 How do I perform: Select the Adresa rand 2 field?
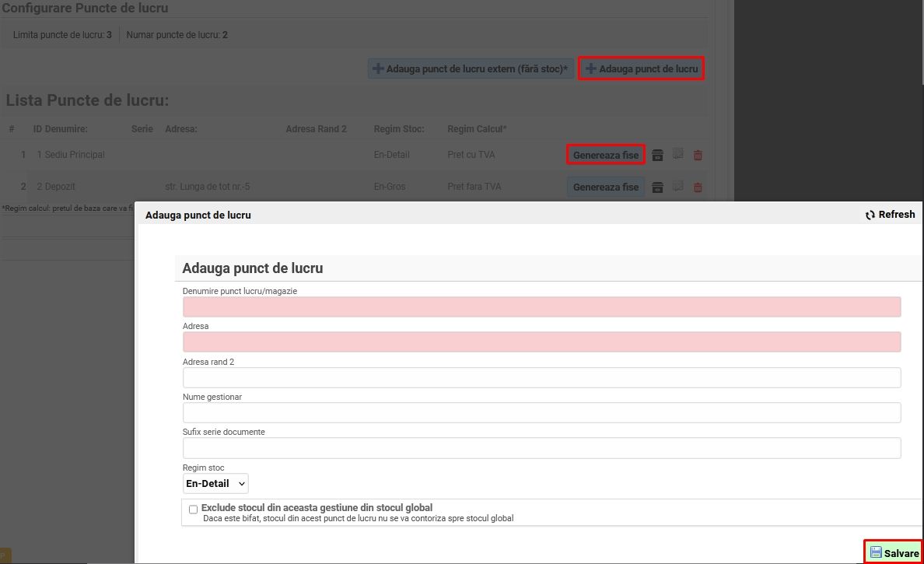(541, 377)
